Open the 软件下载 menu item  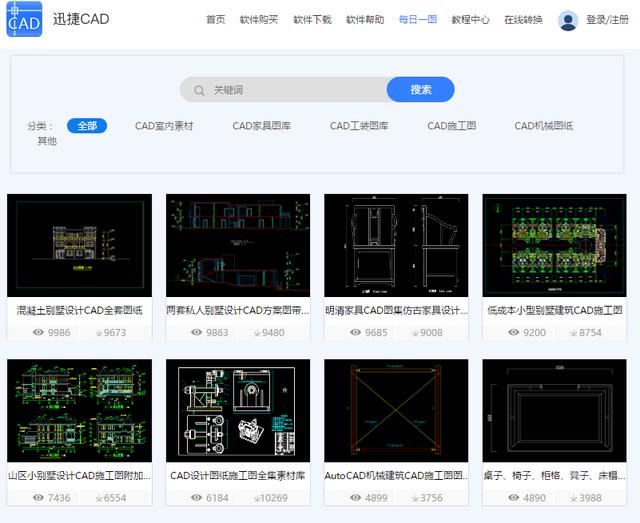[312, 20]
